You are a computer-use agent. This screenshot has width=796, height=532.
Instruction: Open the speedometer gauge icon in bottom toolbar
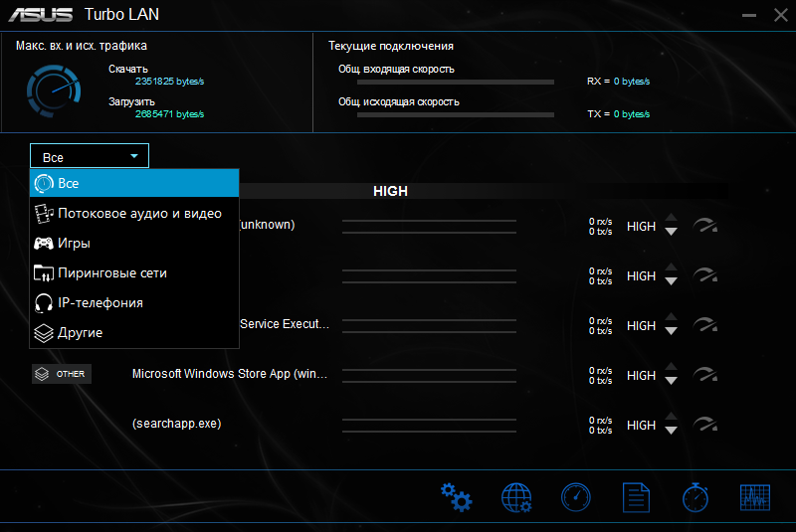(x=576, y=497)
